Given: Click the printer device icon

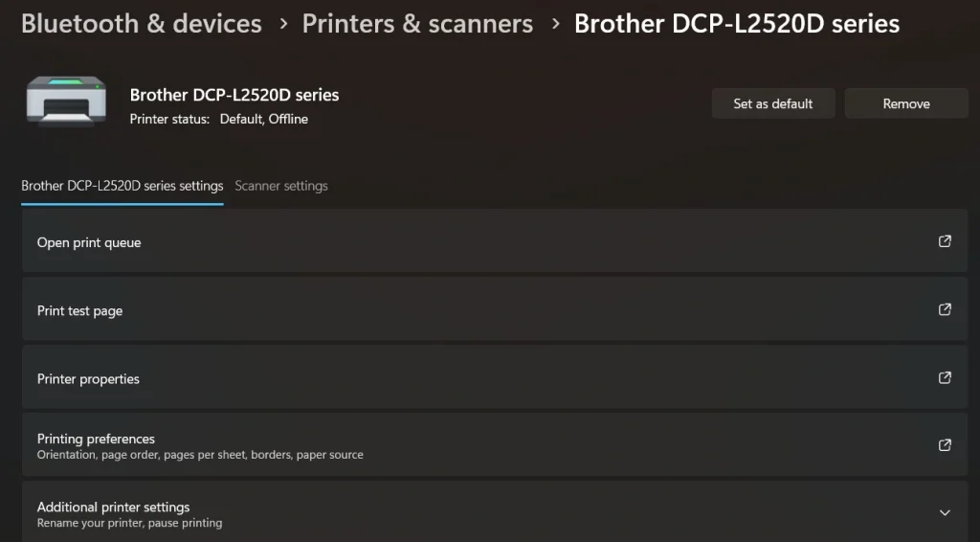Looking at the screenshot, I should pos(59,102).
